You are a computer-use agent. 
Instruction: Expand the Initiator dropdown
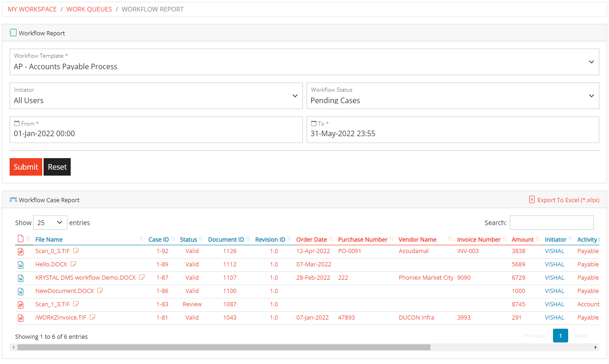295,96
